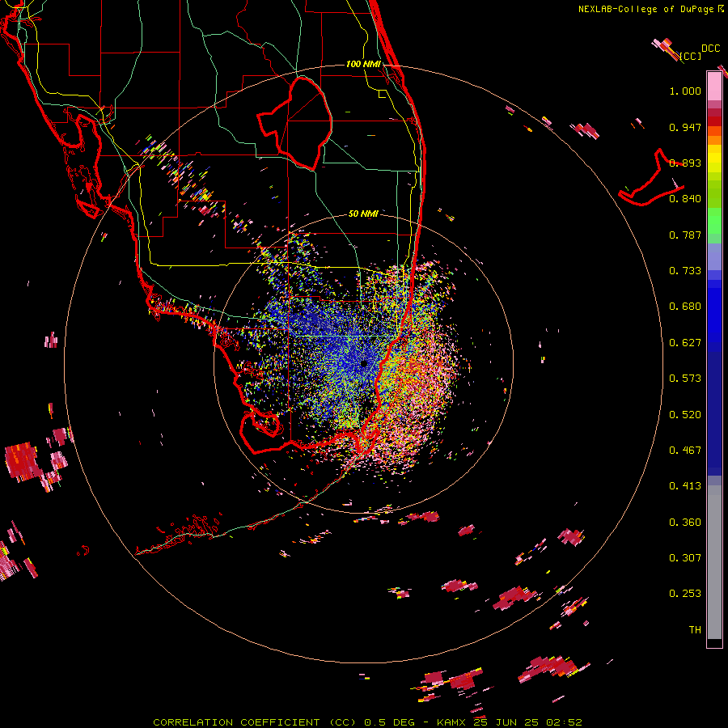Click the 0.893 color scale value
The image size is (728, 728).
685,163
